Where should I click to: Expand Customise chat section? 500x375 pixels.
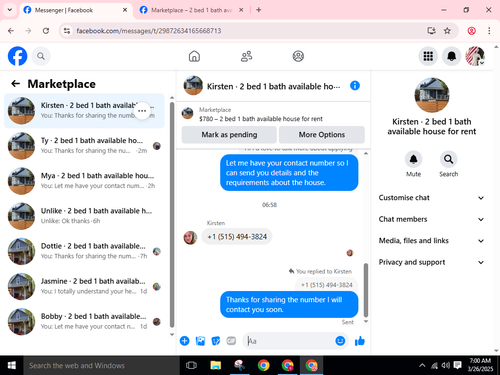pos(431,198)
